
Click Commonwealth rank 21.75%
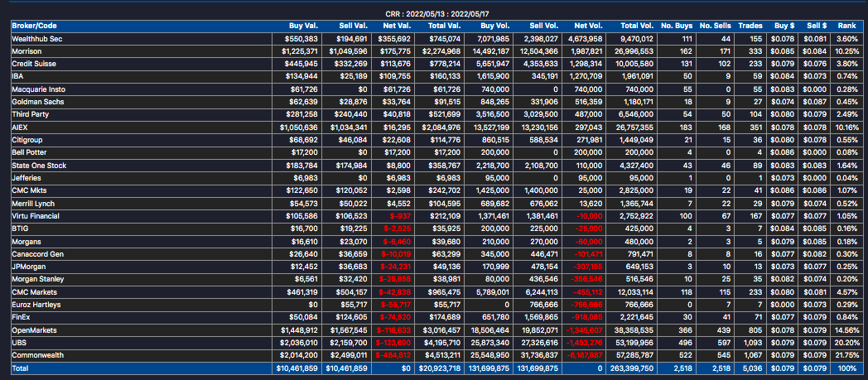tap(848, 355)
